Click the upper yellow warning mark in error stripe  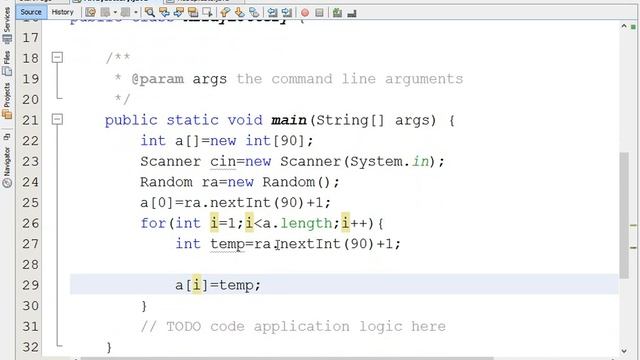(x=633, y=225)
